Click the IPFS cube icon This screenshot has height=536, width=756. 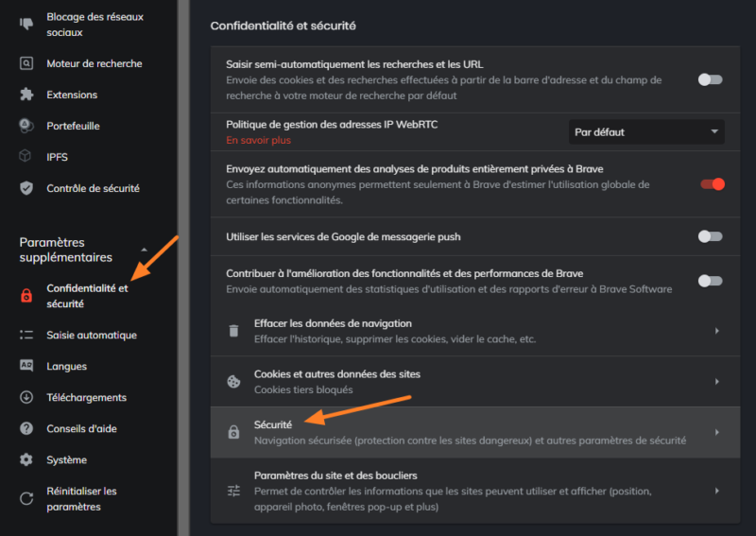point(26,156)
